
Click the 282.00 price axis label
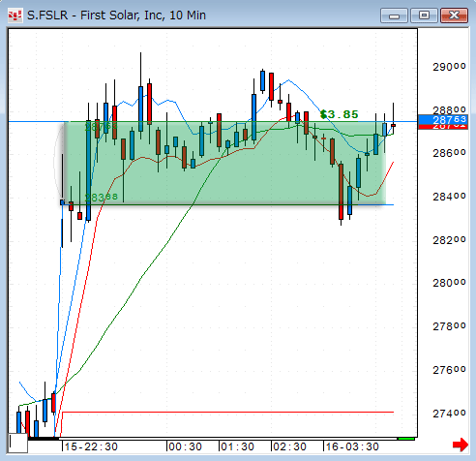tap(449, 240)
